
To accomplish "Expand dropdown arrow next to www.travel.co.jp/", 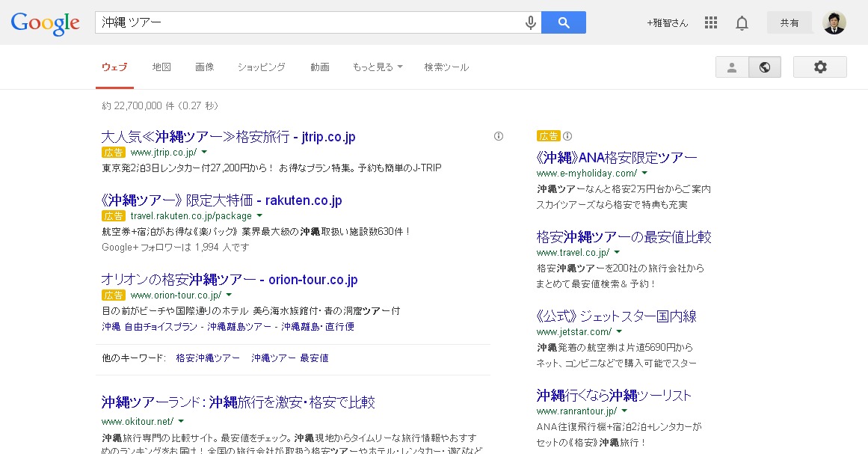I will click(617, 253).
